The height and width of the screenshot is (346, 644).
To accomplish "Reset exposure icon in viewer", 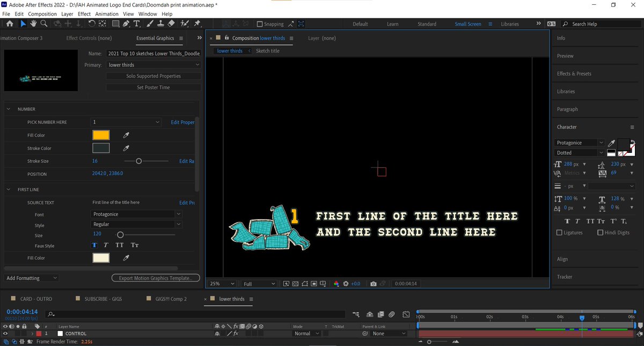I will point(346,284).
